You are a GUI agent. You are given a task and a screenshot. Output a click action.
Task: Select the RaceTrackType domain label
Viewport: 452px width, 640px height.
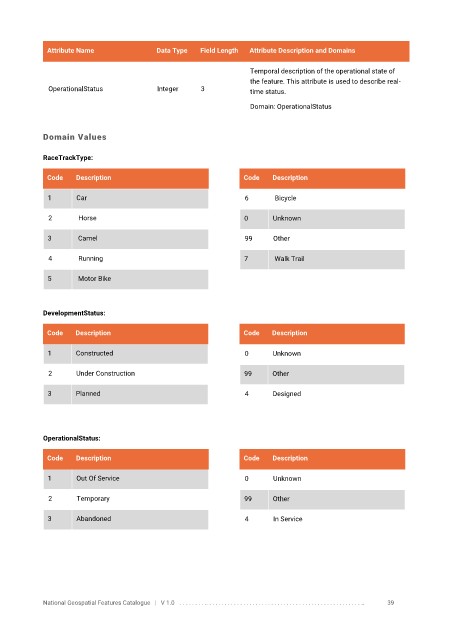(x=68, y=158)
